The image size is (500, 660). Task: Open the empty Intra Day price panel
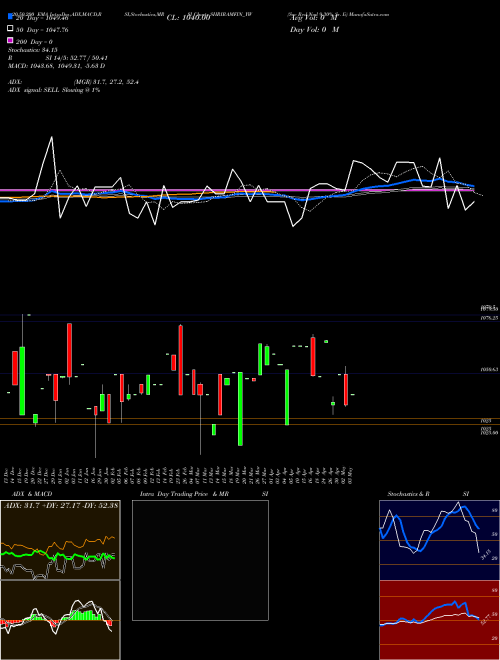[200, 560]
